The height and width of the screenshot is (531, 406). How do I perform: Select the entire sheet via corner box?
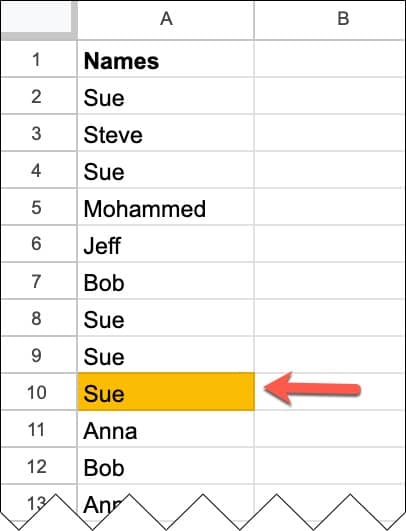tap(39, 20)
